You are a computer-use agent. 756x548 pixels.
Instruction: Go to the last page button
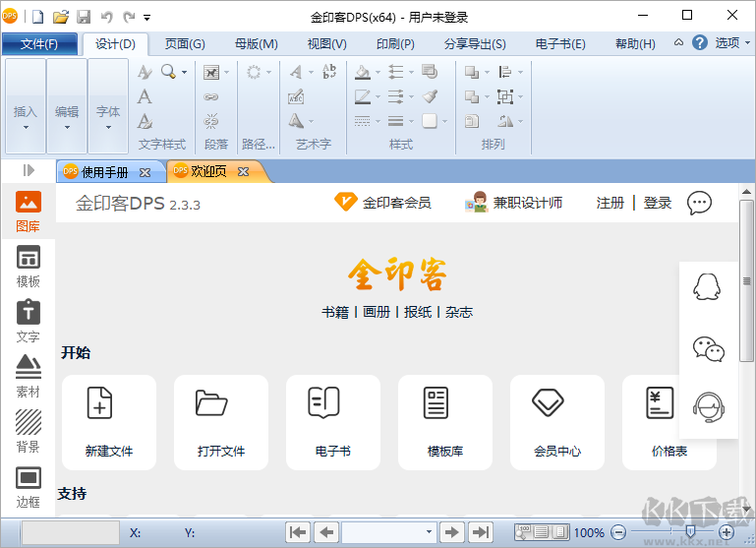481,532
